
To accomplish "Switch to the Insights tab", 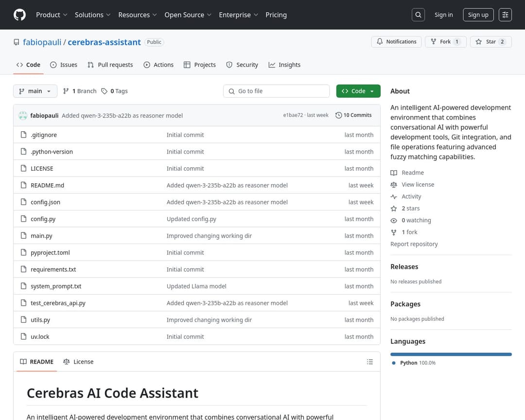I will 284,65.
